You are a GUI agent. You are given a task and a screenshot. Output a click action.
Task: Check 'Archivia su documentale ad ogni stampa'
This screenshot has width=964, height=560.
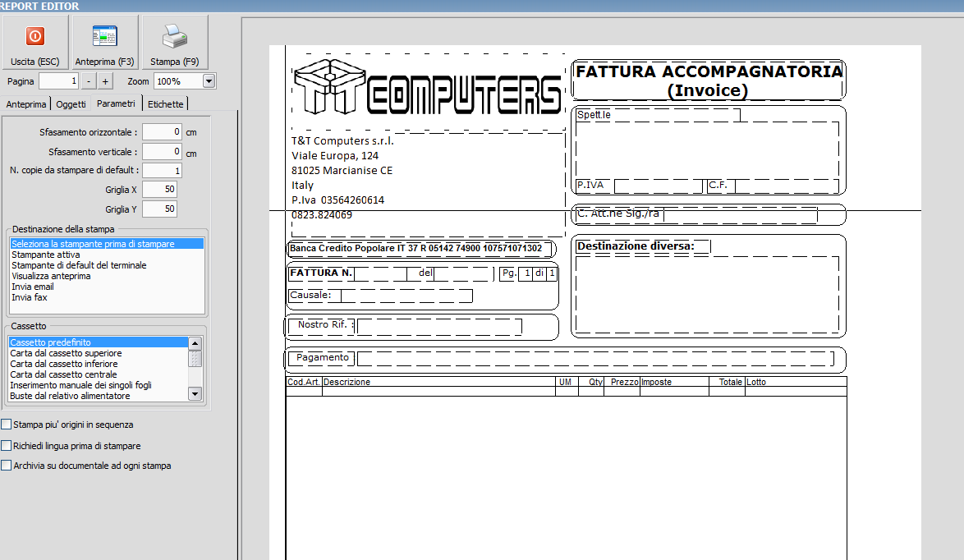[x=6, y=466]
